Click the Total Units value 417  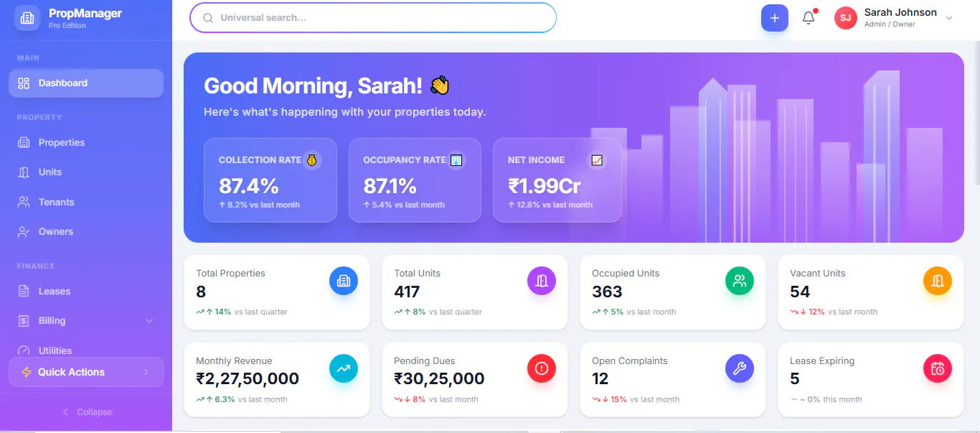(407, 292)
